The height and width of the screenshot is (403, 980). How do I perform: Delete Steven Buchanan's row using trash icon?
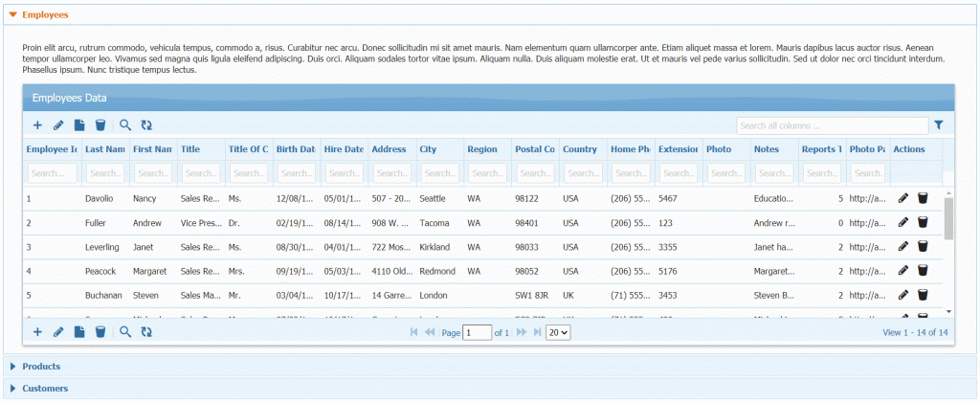[923, 295]
